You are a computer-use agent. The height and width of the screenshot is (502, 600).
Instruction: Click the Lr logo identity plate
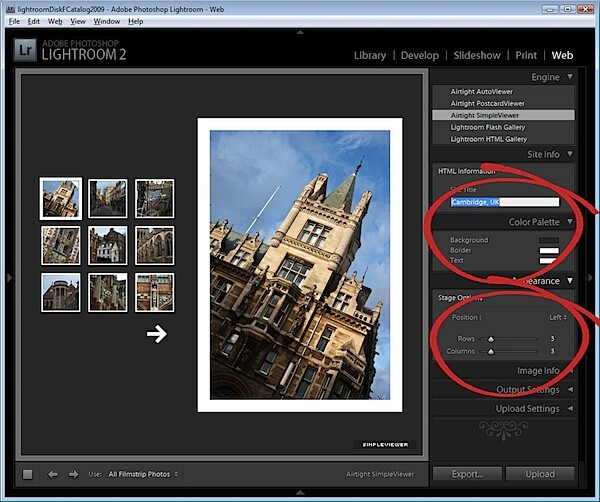[25, 50]
